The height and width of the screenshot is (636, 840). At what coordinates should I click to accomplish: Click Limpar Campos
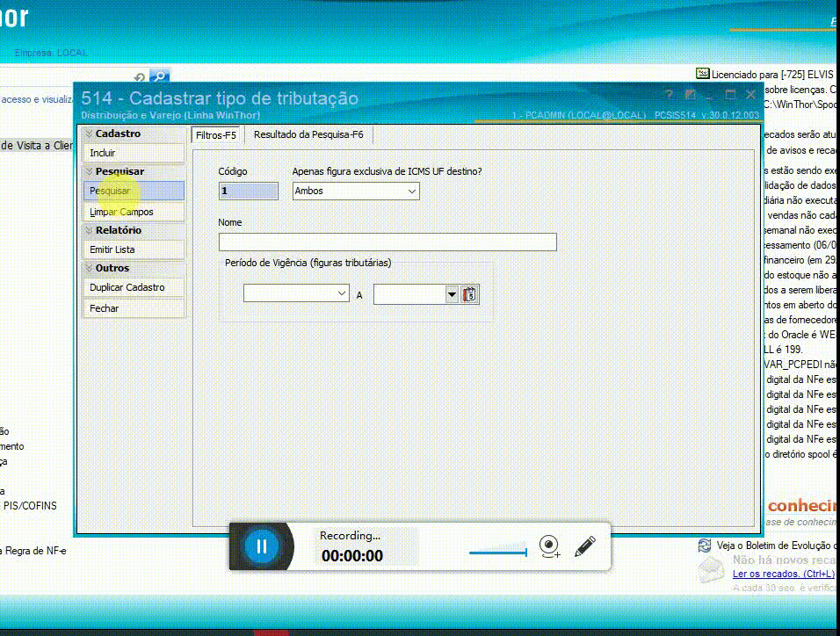[x=134, y=212]
